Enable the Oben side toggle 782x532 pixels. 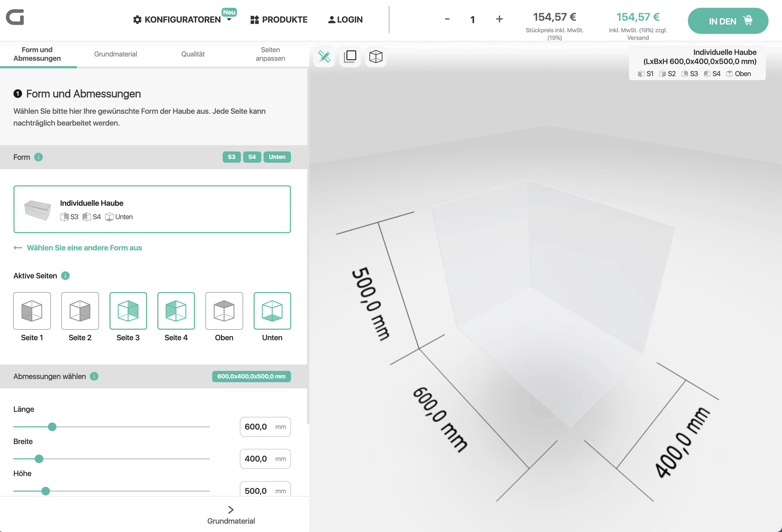[224, 311]
